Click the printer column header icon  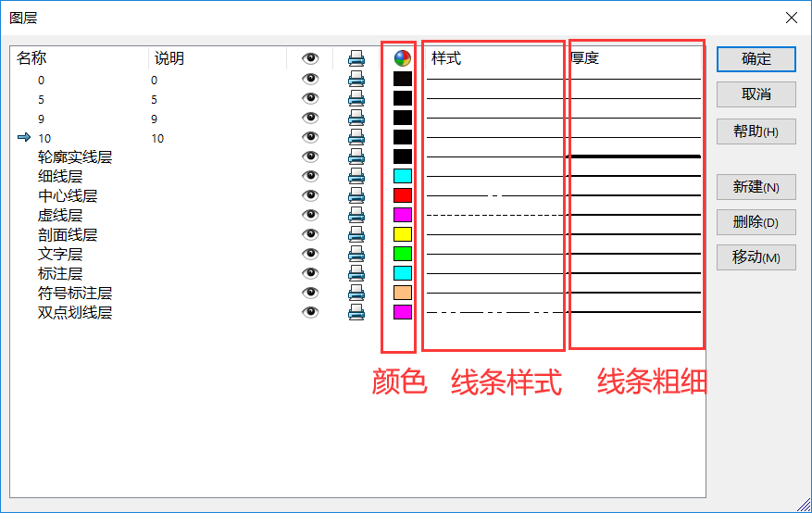click(x=356, y=58)
